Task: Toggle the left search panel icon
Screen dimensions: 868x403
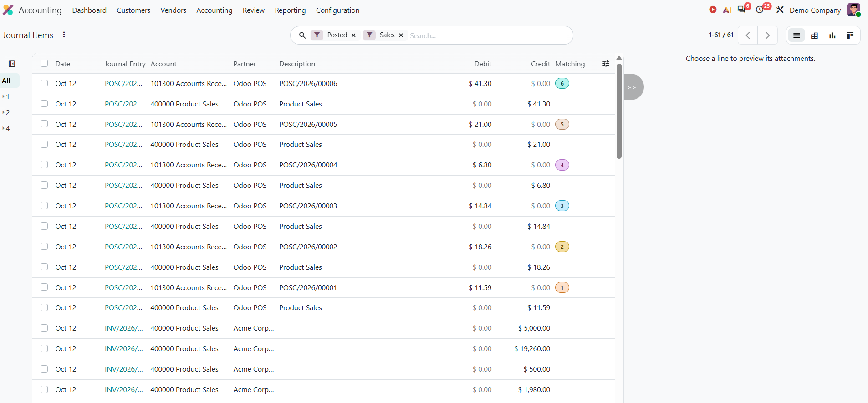Action: 12,64
